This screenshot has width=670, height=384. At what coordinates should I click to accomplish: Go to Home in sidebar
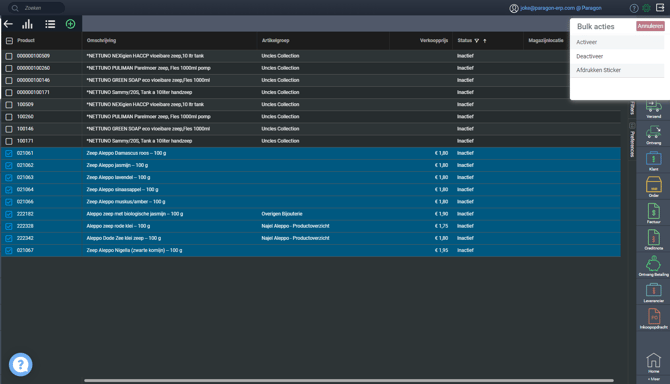coord(653,363)
